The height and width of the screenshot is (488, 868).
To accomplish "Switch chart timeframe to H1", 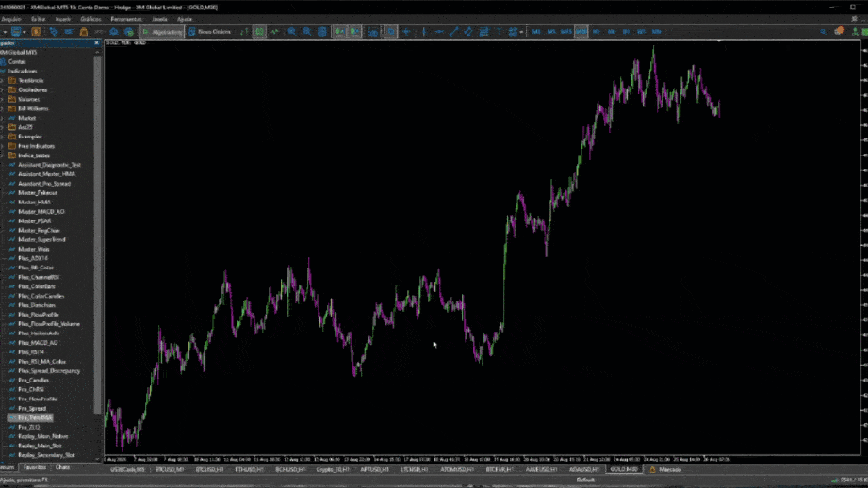I will tap(597, 32).
